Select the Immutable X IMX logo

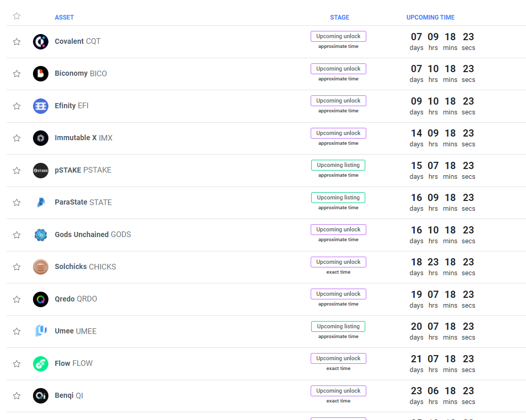click(x=41, y=138)
